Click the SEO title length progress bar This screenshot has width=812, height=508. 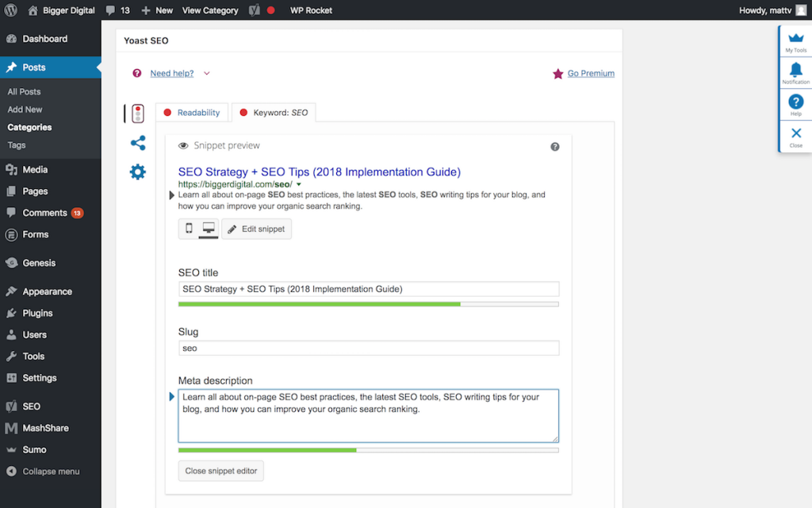tap(369, 304)
